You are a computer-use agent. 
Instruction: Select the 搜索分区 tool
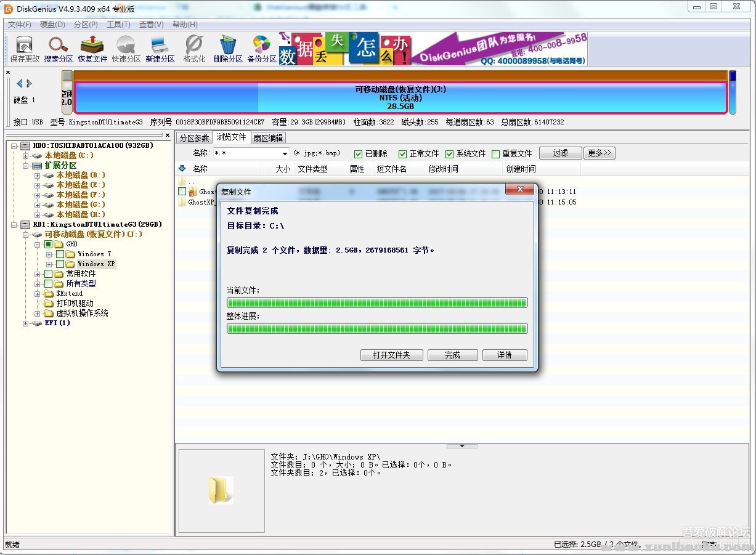pyautogui.click(x=57, y=48)
